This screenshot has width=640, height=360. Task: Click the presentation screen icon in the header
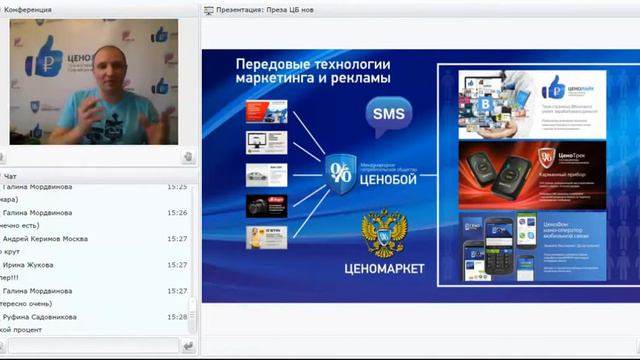(209, 10)
